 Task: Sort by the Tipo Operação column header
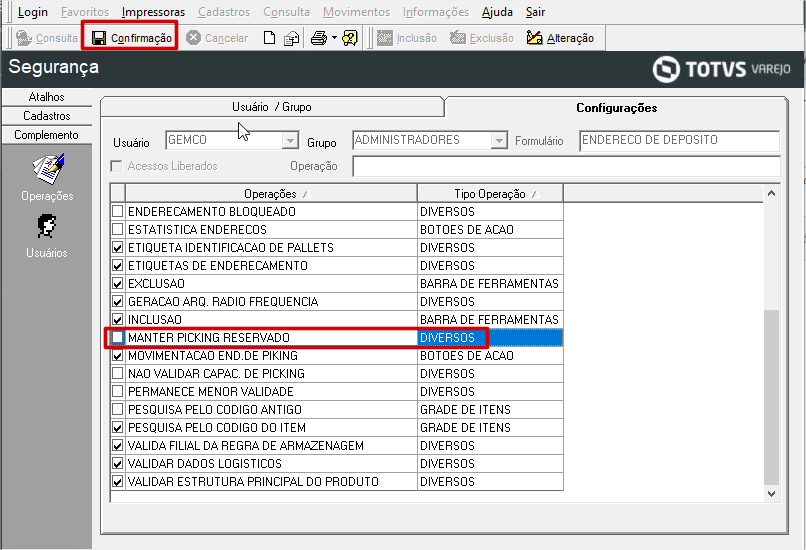490,194
